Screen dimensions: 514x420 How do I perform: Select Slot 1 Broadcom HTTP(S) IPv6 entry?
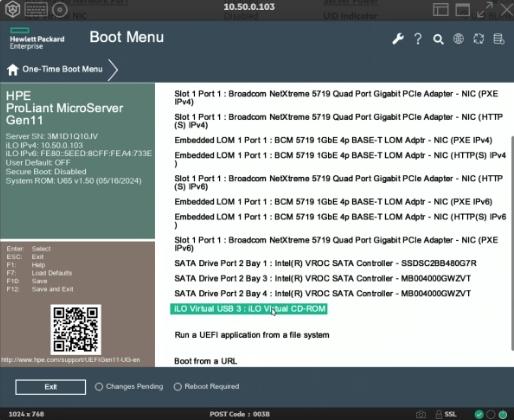coord(339,182)
